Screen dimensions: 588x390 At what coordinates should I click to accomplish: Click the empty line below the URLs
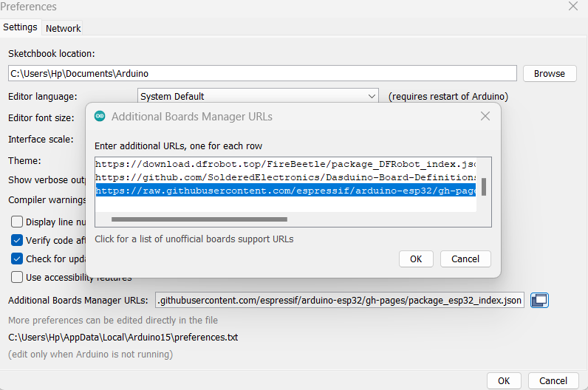coord(286,204)
